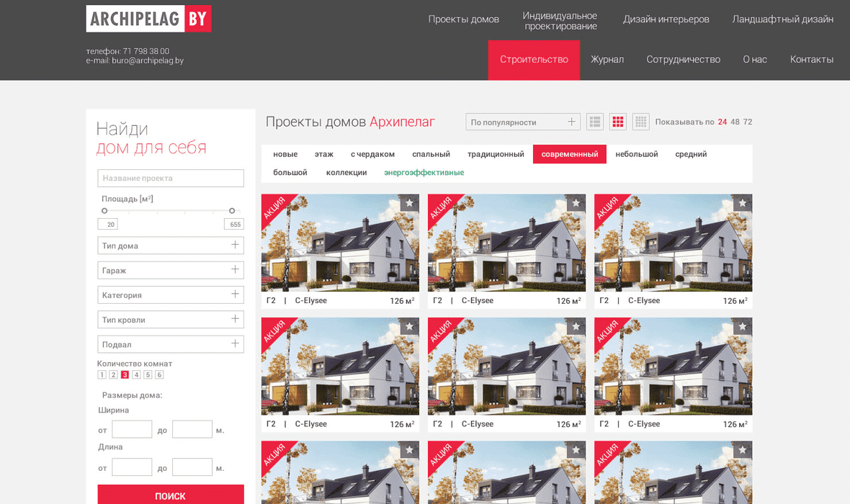The image size is (850, 504).
Task: Switch to small tiles grid view icon
Action: 640,122
